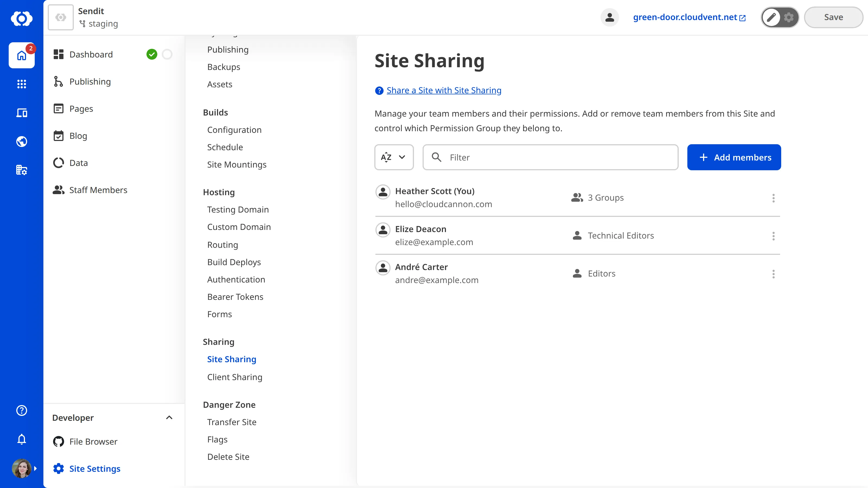
Task: Toggle the editor/settings mode switch
Action: (780, 17)
